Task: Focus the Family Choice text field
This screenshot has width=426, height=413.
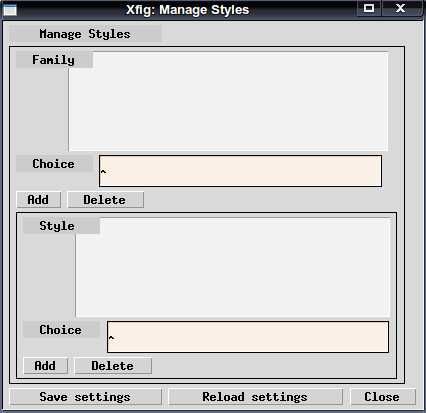Action: pos(240,171)
